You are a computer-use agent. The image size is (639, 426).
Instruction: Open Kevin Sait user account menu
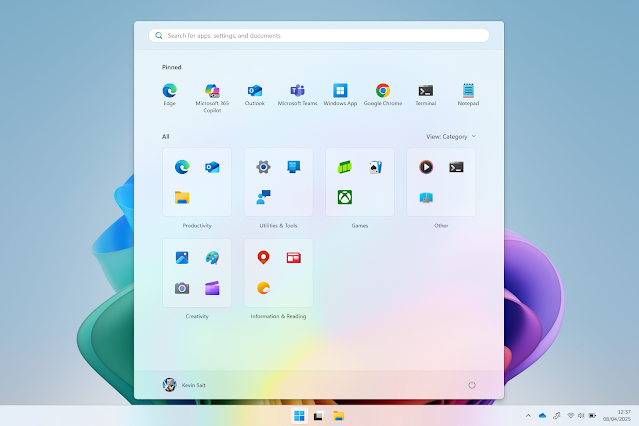[x=184, y=385]
